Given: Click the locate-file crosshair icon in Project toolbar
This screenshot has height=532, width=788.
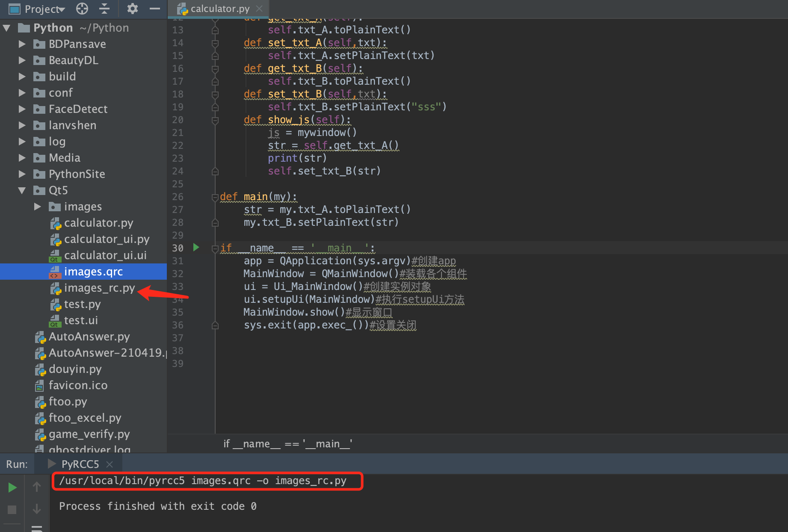Looking at the screenshot, I should [x=81, y=9].
